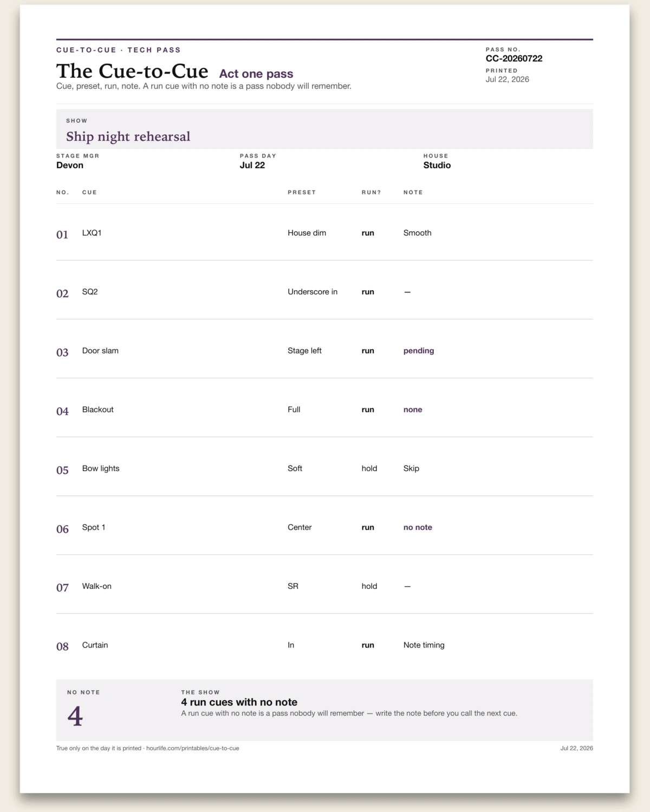This screenshot has width=650, height=812.
Task: Click preset 'Underscore in'
Action: coord(313,292)
